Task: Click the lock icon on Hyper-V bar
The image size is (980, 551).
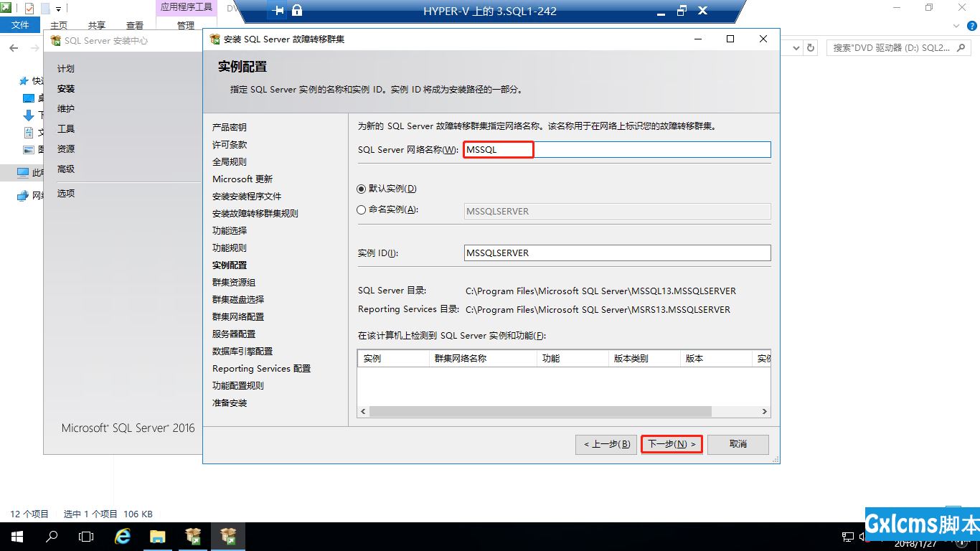Action: click(x=297, y=11)
